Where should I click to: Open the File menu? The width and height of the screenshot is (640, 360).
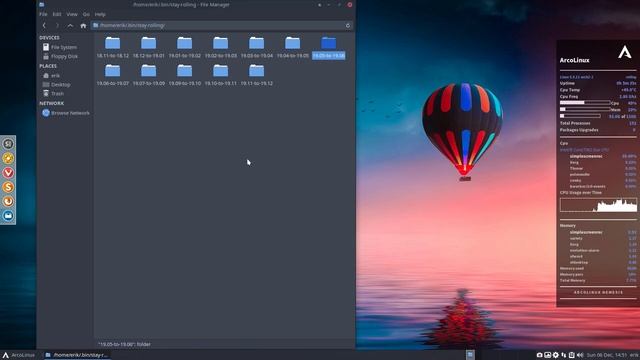click(x=43, y=14)
